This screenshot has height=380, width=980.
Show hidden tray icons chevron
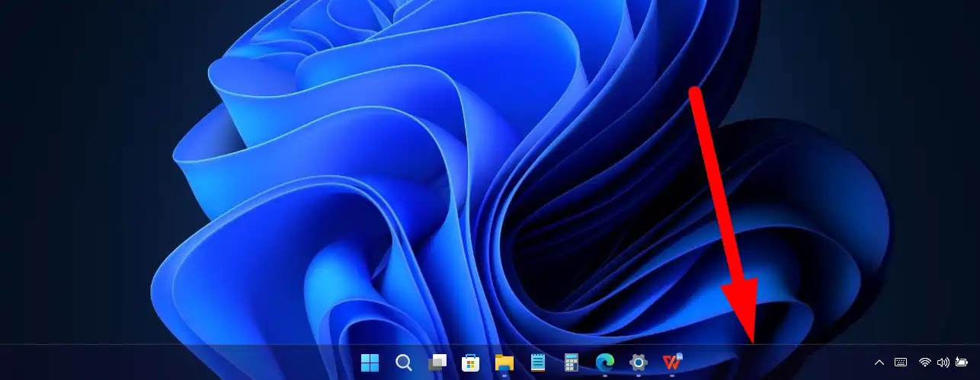pos(879,362)
